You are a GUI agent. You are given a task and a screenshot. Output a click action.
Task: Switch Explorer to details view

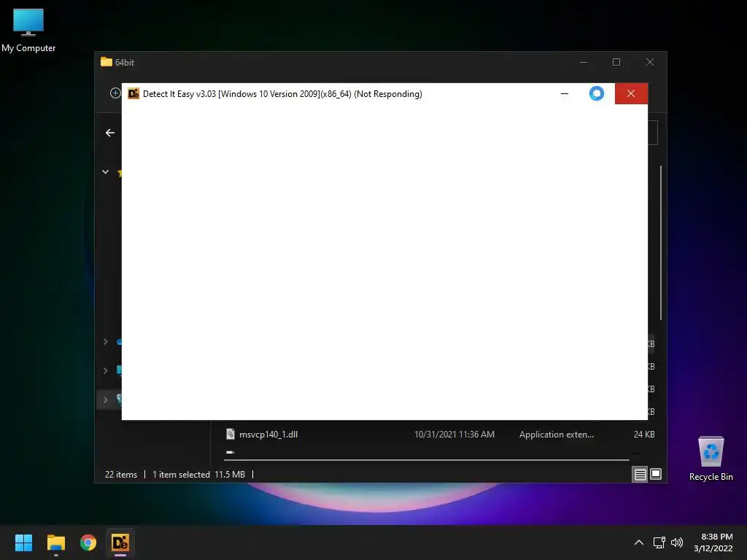click(640, 474)
